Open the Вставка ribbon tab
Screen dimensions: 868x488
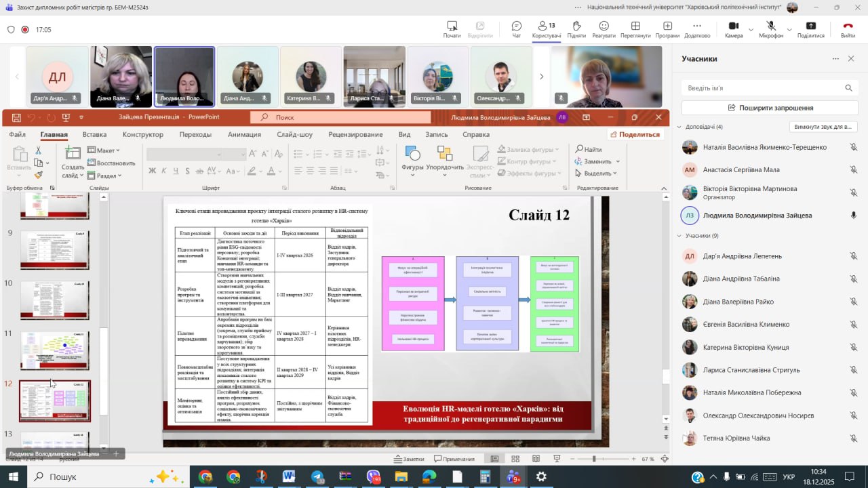pos(94,134)
